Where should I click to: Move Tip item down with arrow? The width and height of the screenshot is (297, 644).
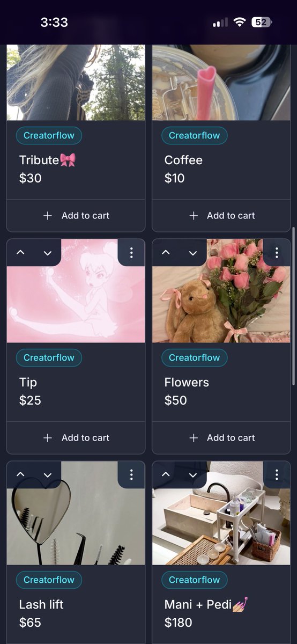pyautogui.click(x=47, y=253)
